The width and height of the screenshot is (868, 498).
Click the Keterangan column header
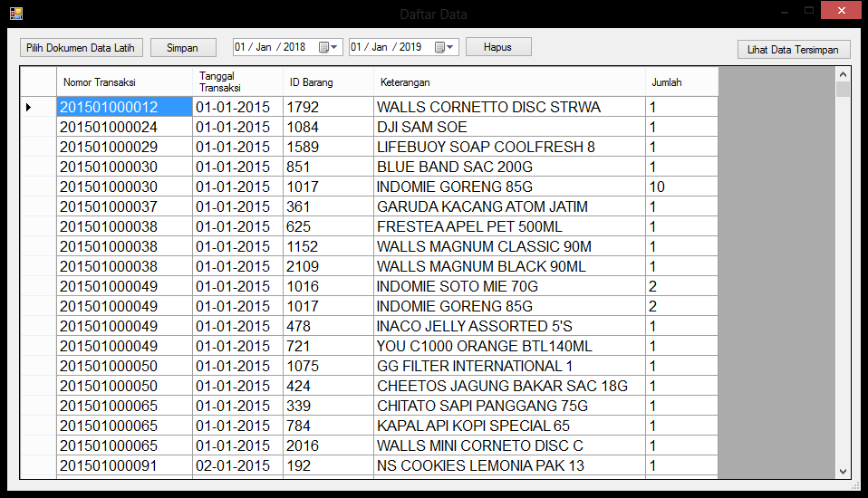(509, 82)
